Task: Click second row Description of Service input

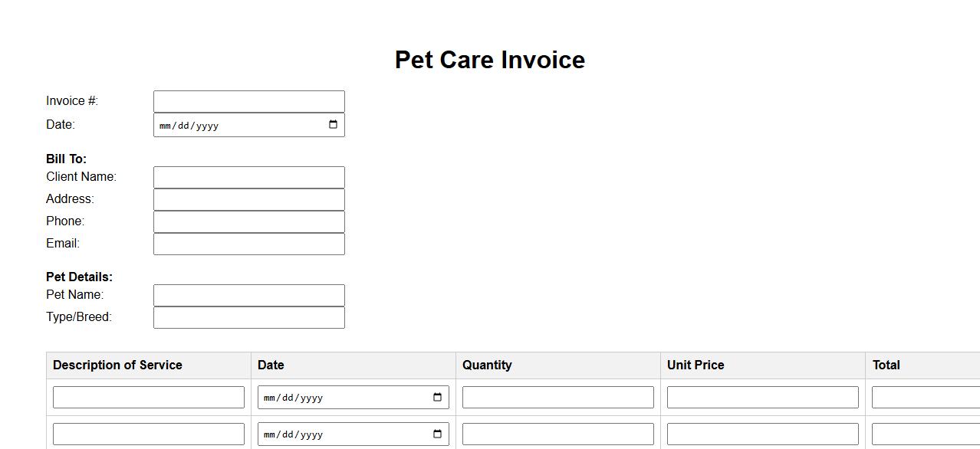Action: point(149,434)
